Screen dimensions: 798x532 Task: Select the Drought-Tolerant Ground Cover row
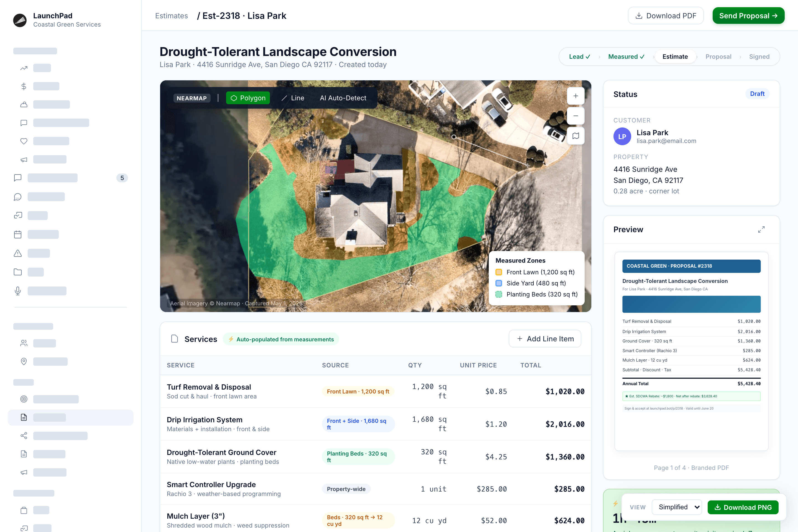point(376,457)
